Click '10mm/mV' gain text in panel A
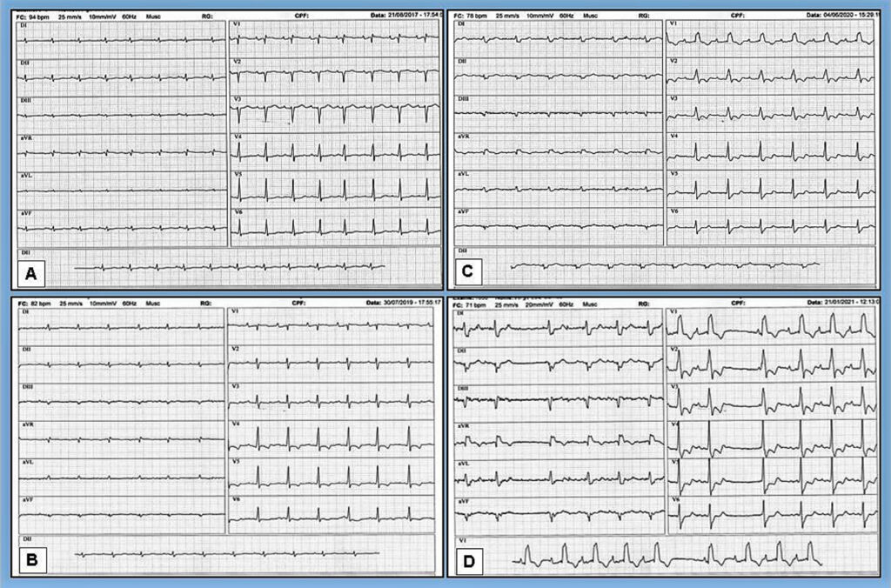891x588 pixels. click(x=103, y=17)
